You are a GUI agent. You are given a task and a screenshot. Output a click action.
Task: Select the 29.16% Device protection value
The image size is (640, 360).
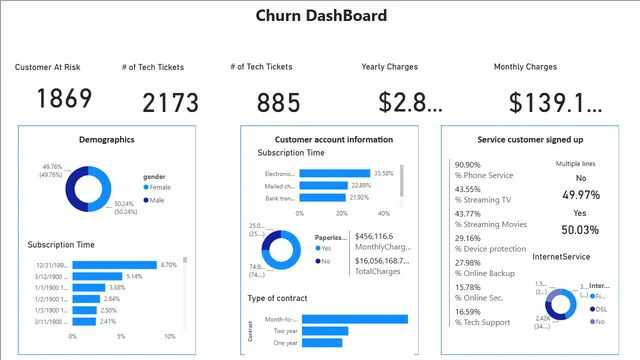click(468, 238)
